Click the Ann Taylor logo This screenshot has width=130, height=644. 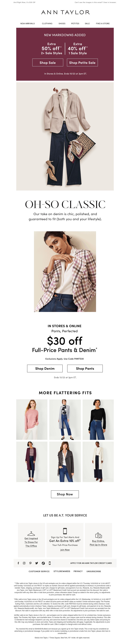pos(65,12)
